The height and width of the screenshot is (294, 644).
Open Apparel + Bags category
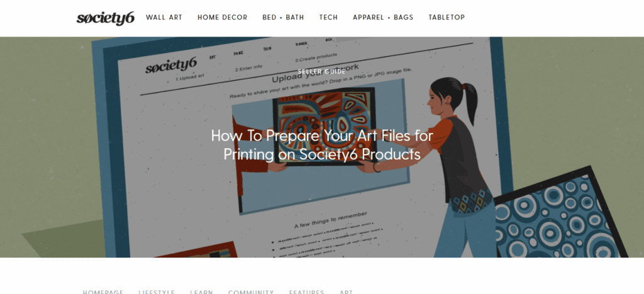click(383, 18)
